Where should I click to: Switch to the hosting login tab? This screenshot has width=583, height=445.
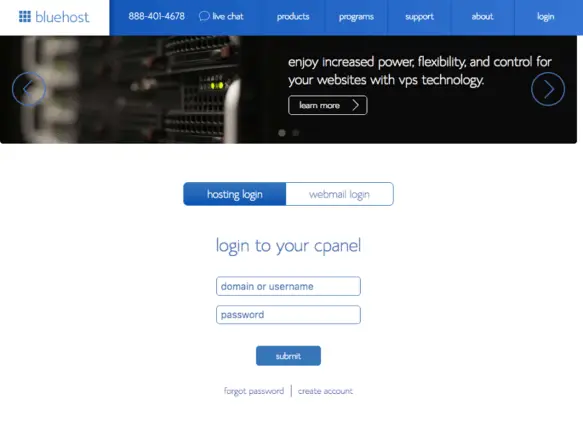coord(235,194)
